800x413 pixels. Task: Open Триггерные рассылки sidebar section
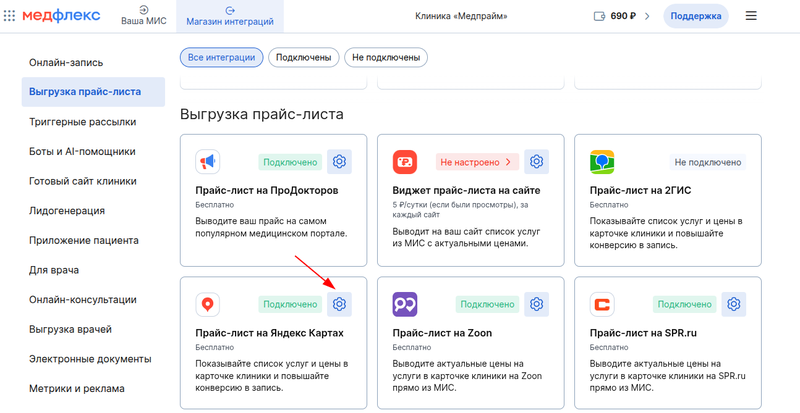(83, 122)
